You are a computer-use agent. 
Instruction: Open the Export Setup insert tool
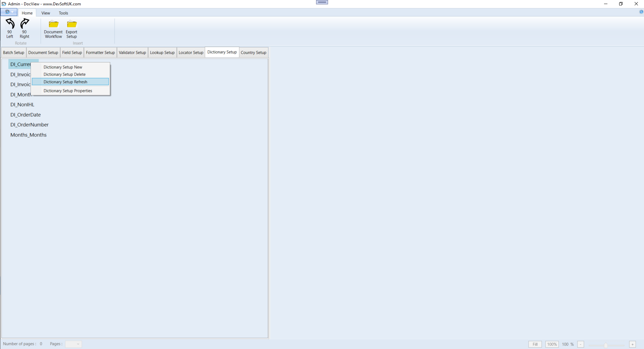[x=71, y=29]
